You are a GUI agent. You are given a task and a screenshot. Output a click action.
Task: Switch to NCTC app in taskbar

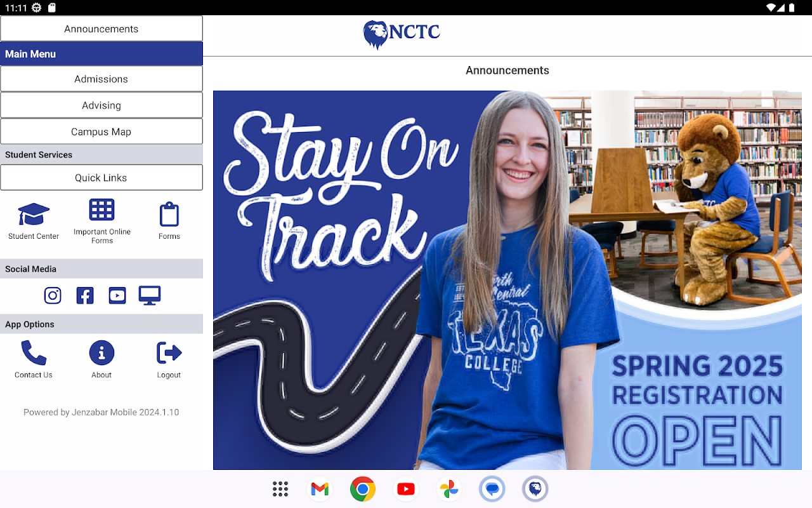pyautogui.click(x=535, y=489)
